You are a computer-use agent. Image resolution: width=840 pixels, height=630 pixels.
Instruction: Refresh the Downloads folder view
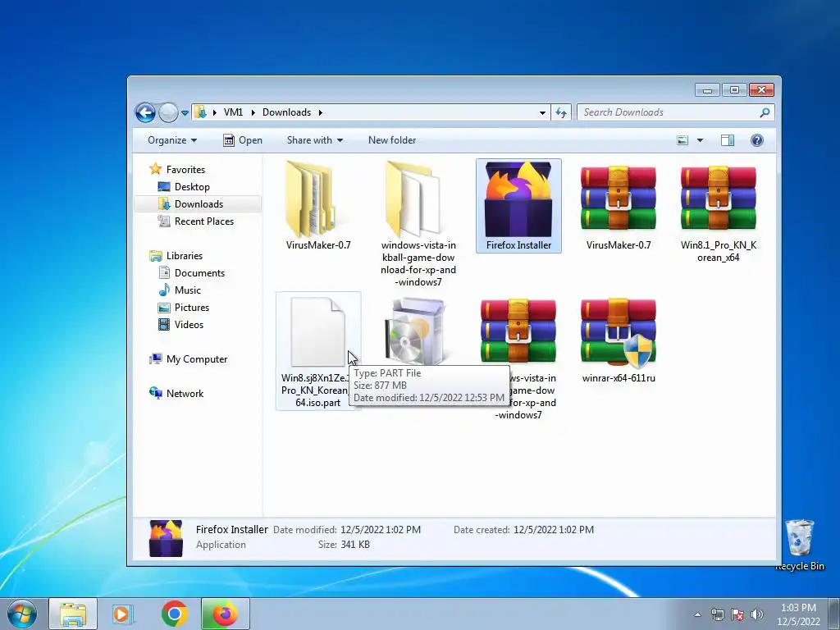coord(561,112)
